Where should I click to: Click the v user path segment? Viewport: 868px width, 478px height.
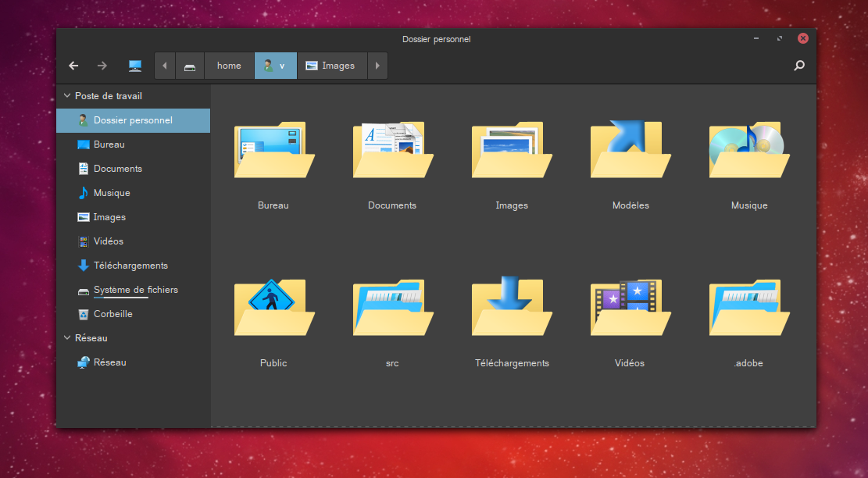(276, 66)
